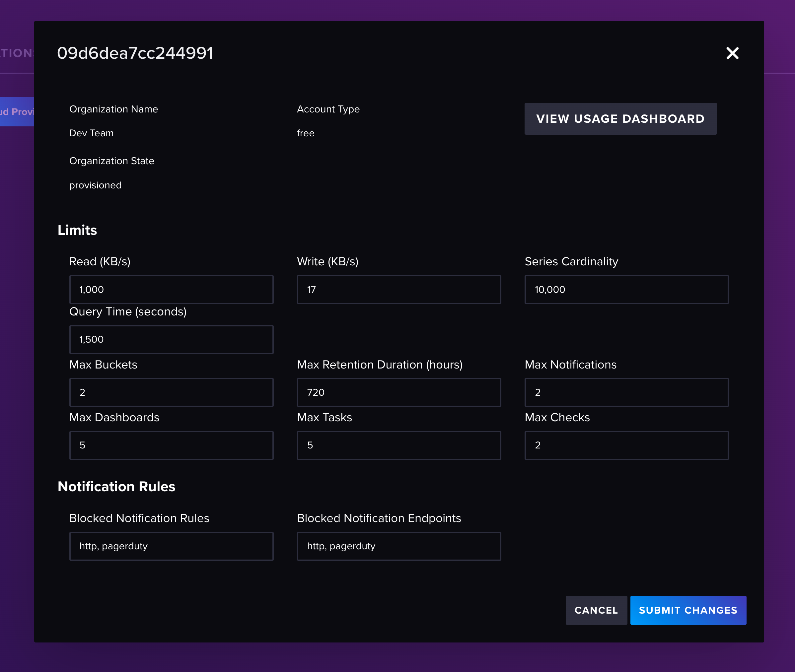Edit the Max Dashboards limit
Viewport: 795px width, 672px height.
point(171,445)
